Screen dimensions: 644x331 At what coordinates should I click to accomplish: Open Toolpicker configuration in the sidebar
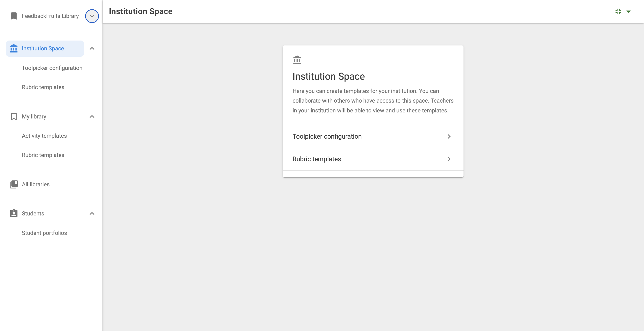[52, 68]
